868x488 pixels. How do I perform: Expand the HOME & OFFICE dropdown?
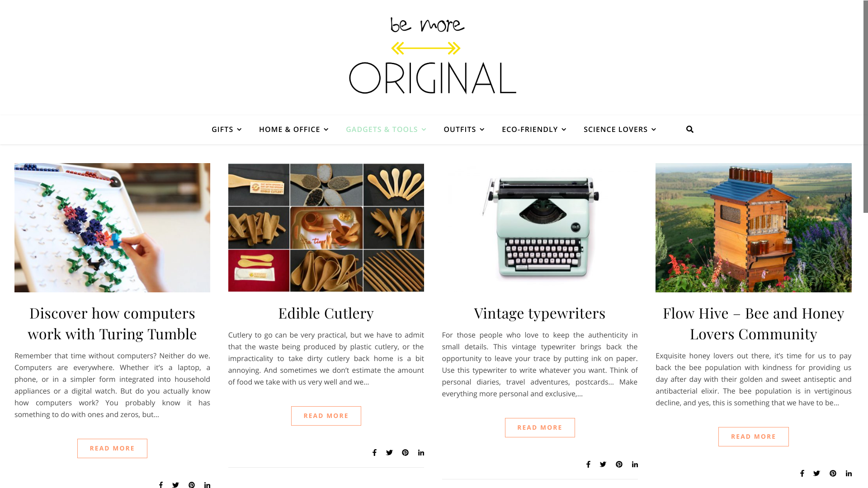tap(293, 129)
